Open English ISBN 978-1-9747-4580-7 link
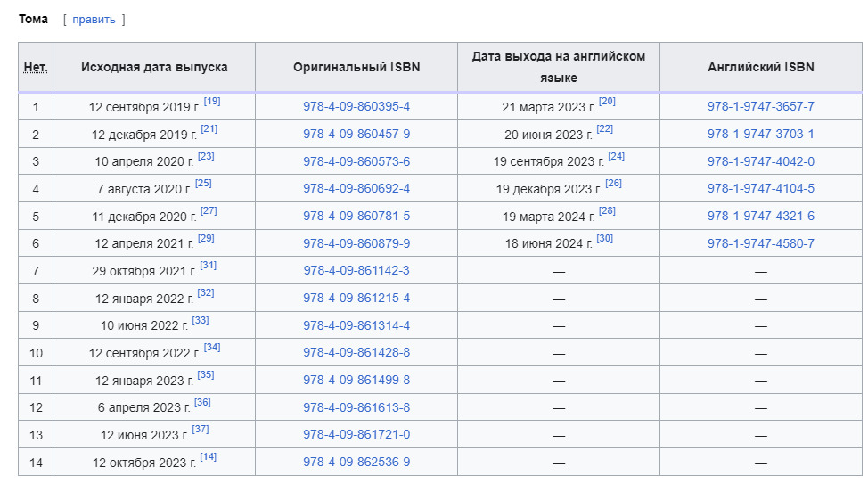Viewport: 868px width, 484px height. coord(760,243)
